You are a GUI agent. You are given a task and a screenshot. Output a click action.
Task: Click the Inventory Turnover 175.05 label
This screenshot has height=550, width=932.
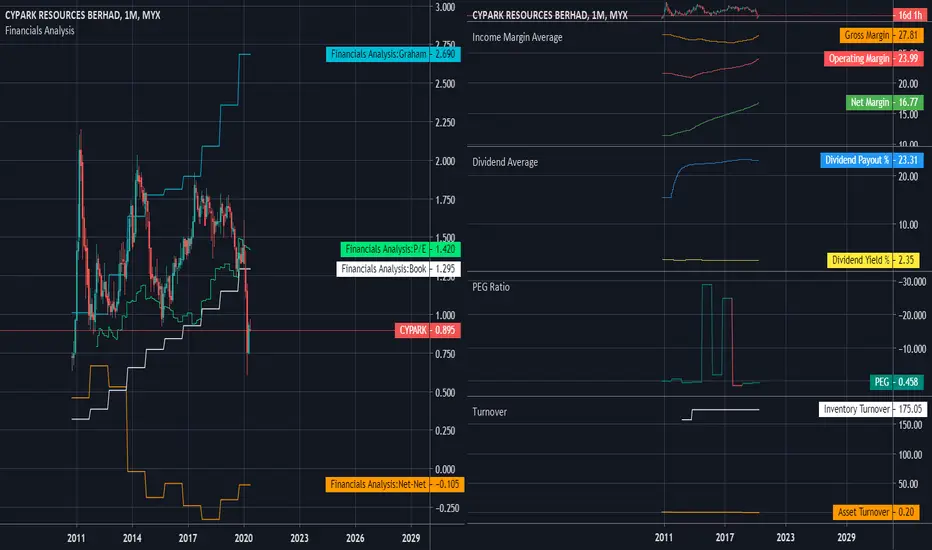click(x=873, y=409)
